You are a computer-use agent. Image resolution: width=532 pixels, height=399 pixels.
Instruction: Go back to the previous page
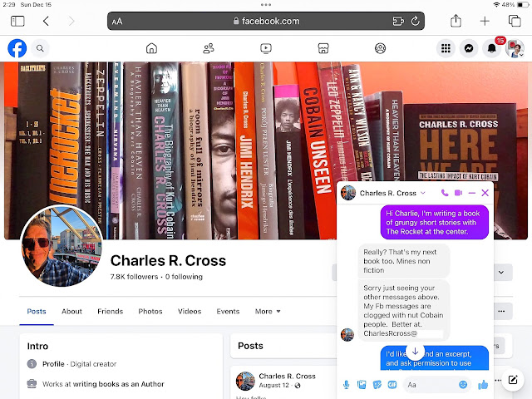coord(47,21)
